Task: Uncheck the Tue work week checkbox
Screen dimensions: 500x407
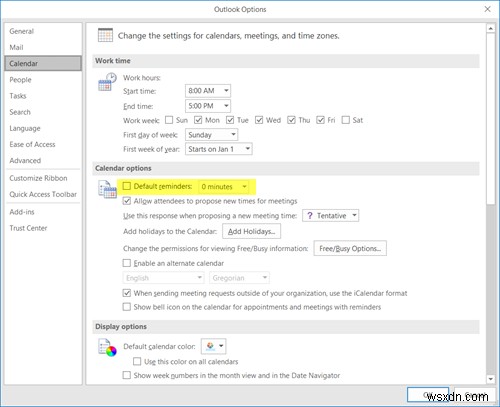Action: (230, 120)
